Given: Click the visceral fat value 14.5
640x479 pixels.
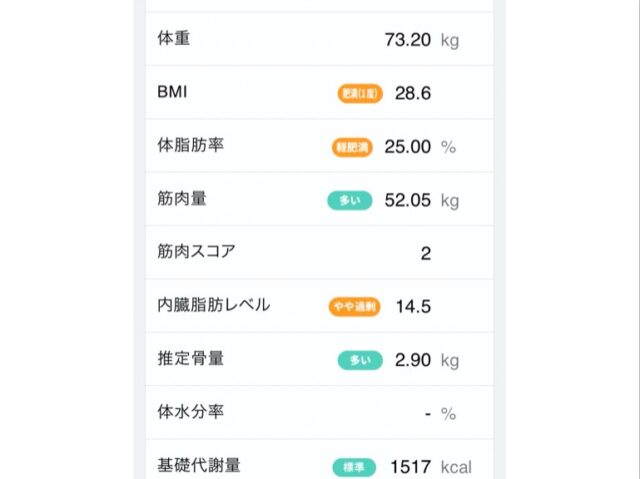Looking at the screenshot, I should (413, 307).
